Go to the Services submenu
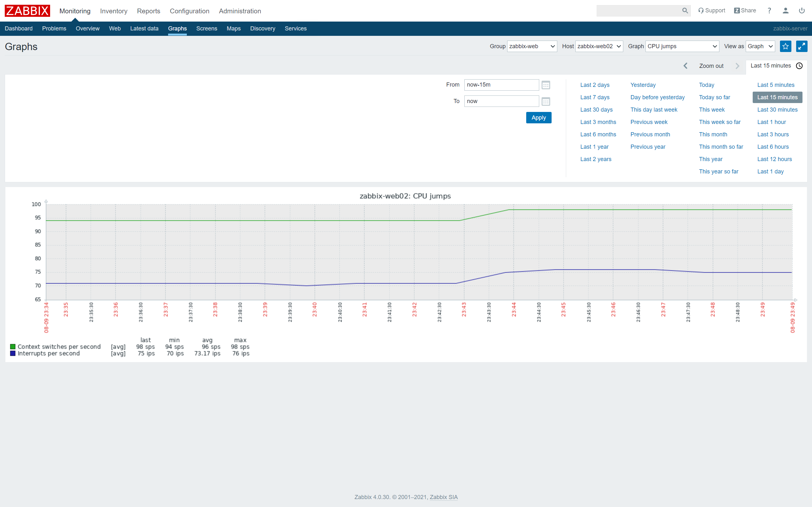 tap(296, 29)
